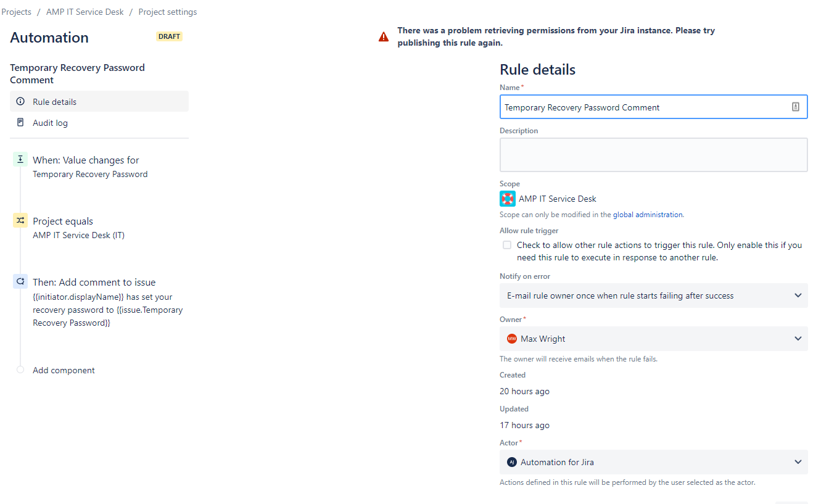This screenshot has height=504, width=829.
Task: Select the Add comment action icon
Action: coord(20,282)
